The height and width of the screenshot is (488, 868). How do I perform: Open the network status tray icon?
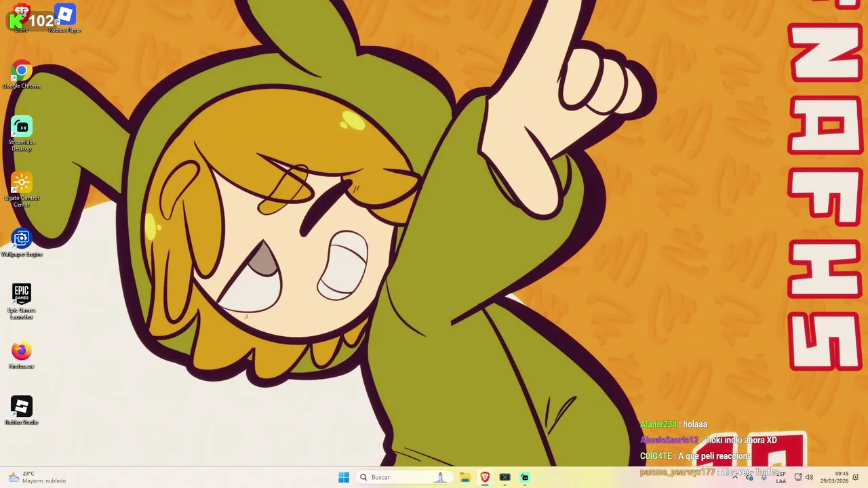click(x=798, y=477)
